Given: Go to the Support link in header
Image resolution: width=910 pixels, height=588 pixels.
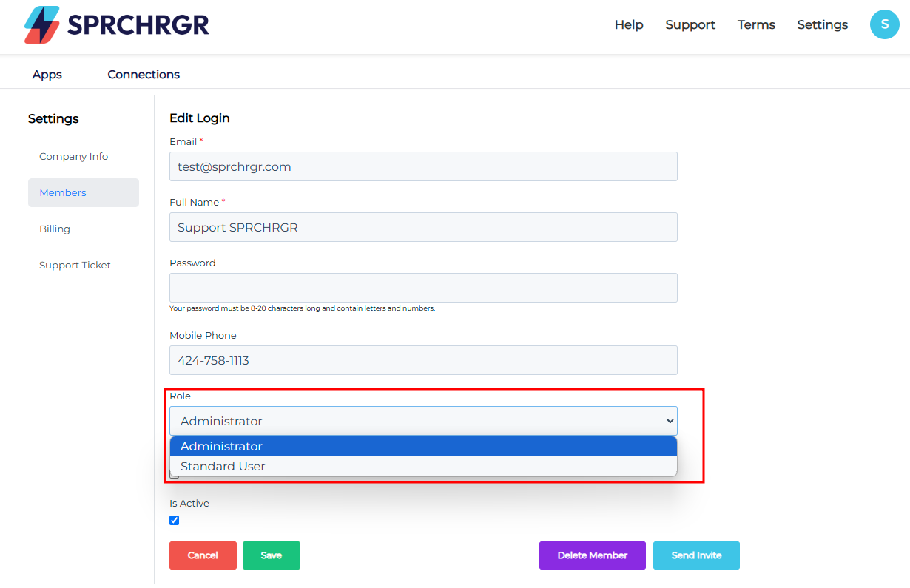Looking at the screenshot, I should pos(690,24).
